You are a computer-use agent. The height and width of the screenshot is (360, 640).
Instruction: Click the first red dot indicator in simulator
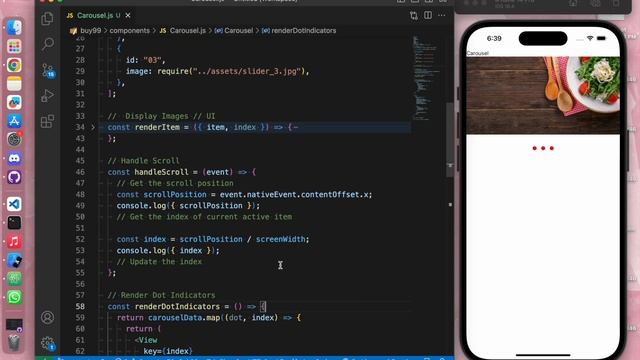(534, 148)
